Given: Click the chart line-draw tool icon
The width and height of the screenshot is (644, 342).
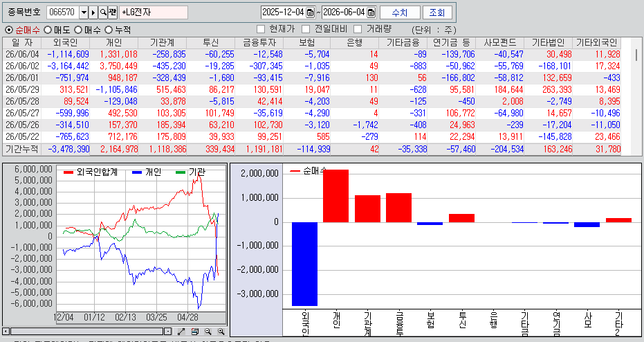Looking at the screenshot, I should pyautogui.click(x=181, y=332).
